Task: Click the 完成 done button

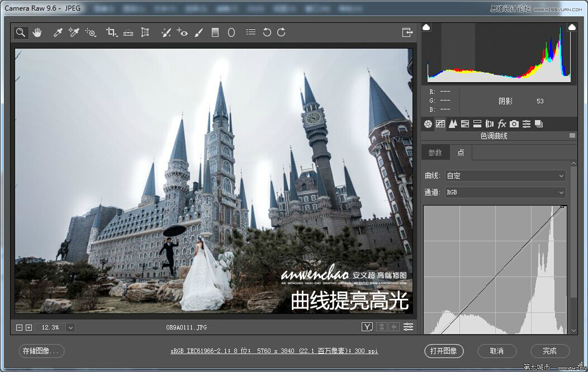Action: tap(550, 351)
